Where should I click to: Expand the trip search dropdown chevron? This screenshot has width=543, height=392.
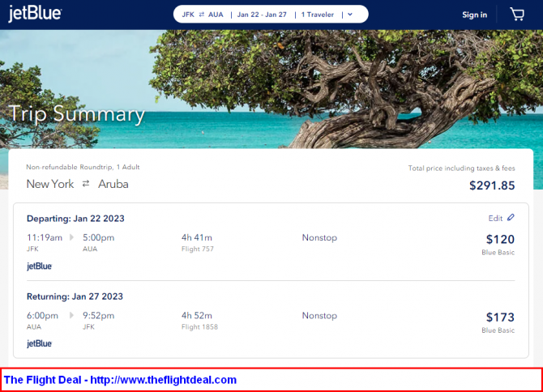(x=350, y=15)
